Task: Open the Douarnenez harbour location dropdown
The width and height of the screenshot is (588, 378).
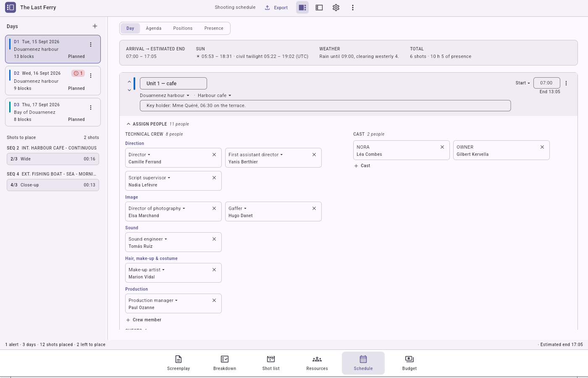Action: point(165,95)
